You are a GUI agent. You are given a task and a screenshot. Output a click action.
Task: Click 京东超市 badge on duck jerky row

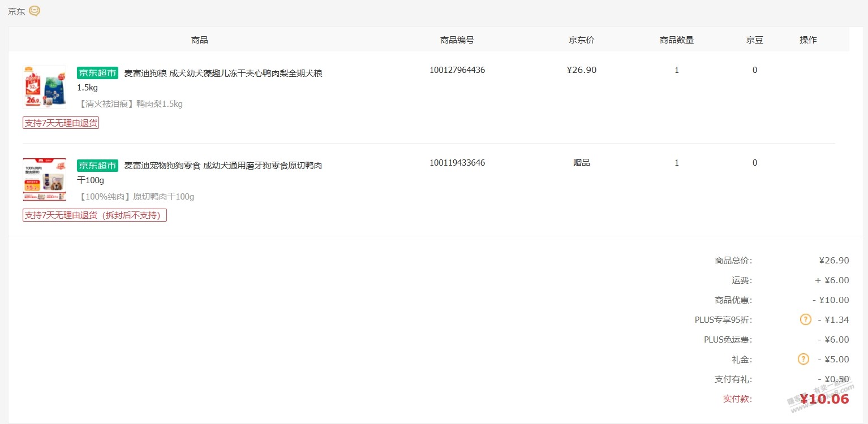(x=97, y=166)
